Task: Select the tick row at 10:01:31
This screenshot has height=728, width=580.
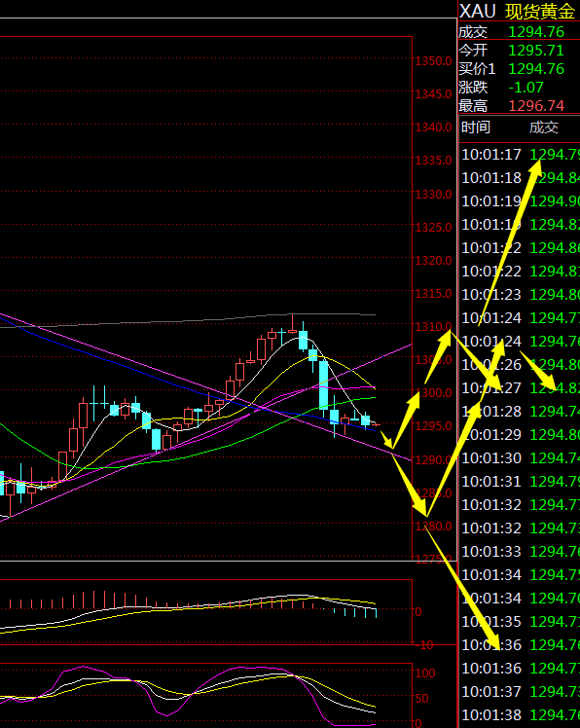Action: pyautogui.click(x=520, y=481)
